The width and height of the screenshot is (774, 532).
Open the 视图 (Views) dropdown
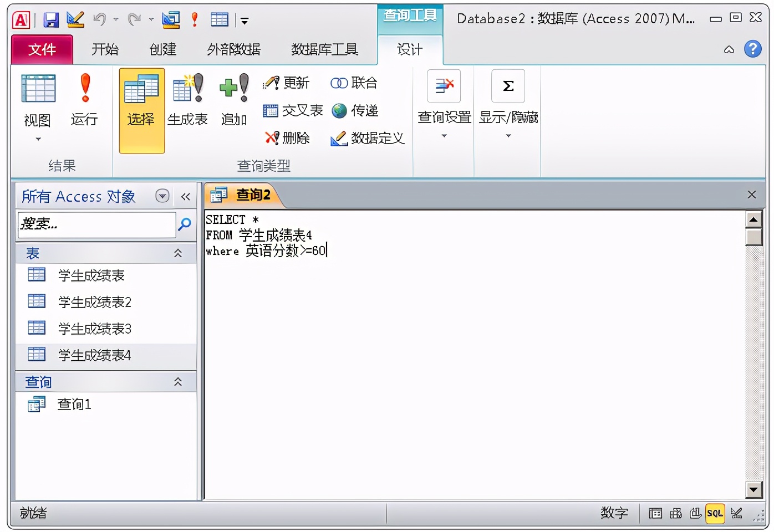tap(37, 139)
